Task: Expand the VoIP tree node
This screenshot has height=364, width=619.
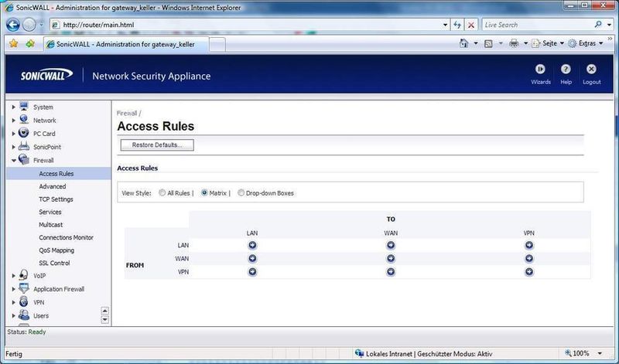Action: pos(13,276)
